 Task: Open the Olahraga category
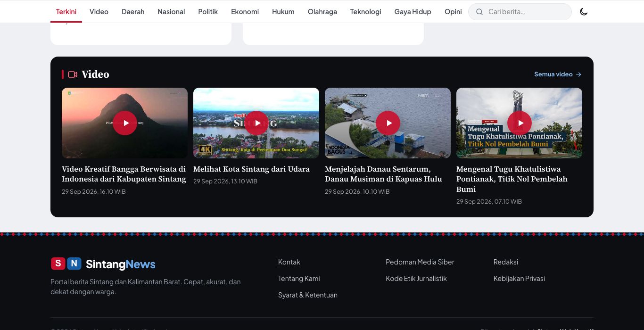pos(322,12)
